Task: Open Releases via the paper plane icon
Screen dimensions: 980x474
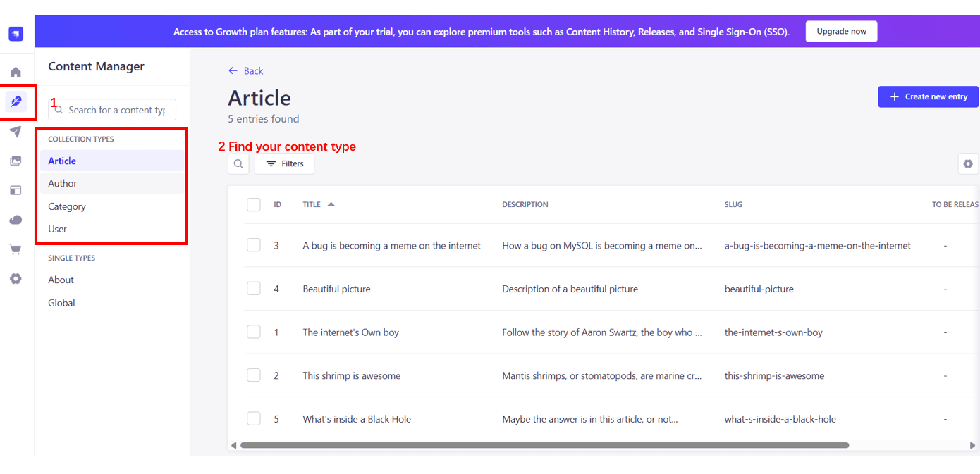Action: tap(16, 132)
